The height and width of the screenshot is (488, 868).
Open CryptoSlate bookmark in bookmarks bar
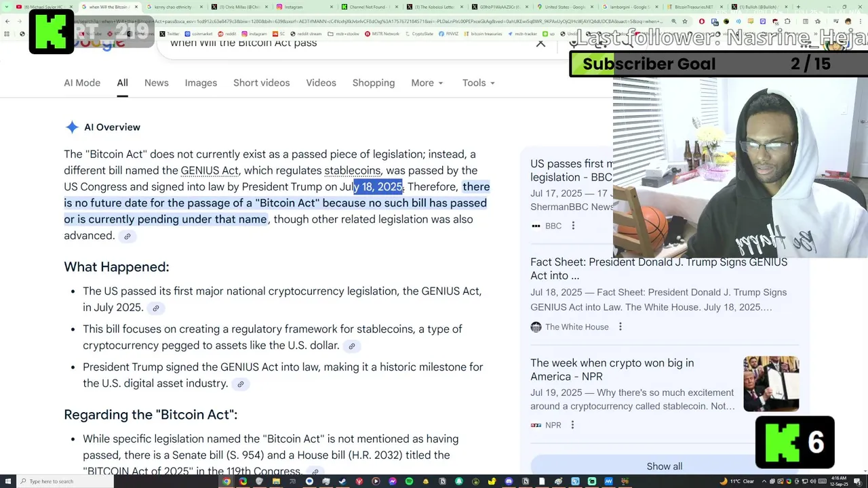[420, 34]
